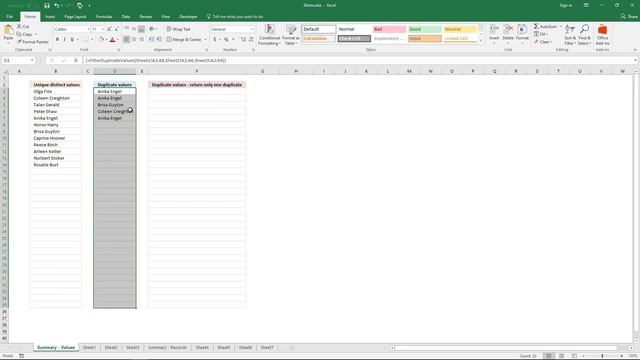The image size is (640, 360).
Task: Open the Data ribbon tab
Action: click(126, 17)
